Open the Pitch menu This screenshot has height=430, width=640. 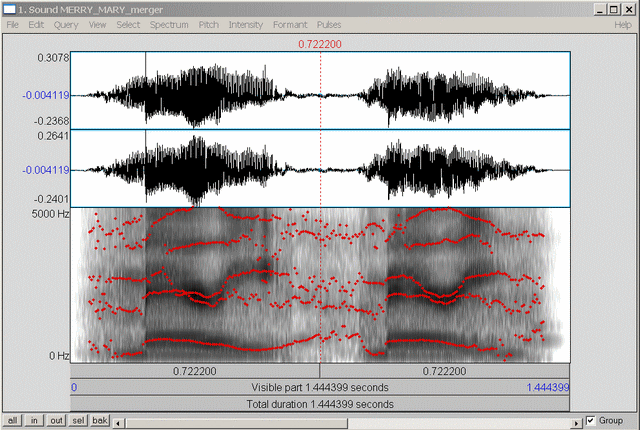coord(209,23)
